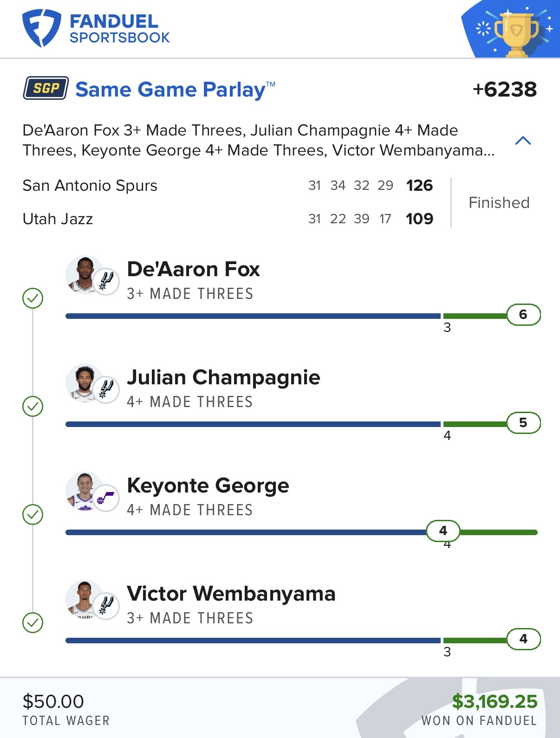This screenshot has height=738, width=560.
Task: Click the FanDuel Sportsbook wordmark
Action: (119, 29)
